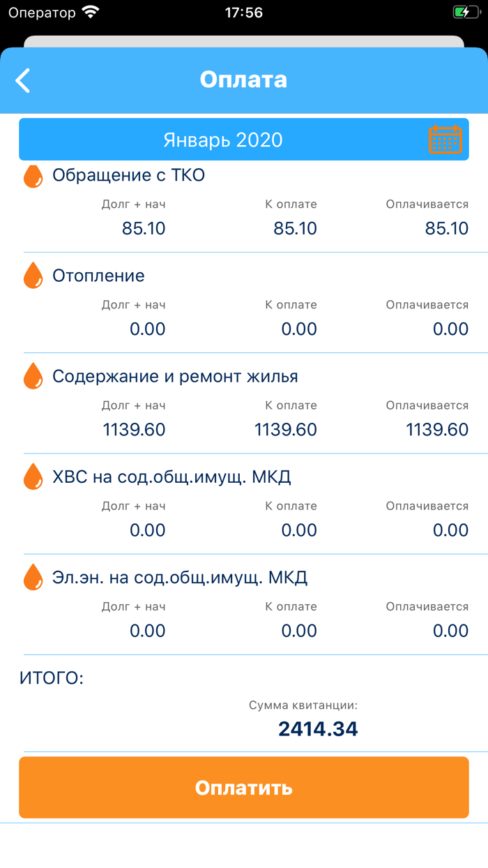Click the 17:56 clock in the status bar
488x868 pixels.
(x=244, y=11)
